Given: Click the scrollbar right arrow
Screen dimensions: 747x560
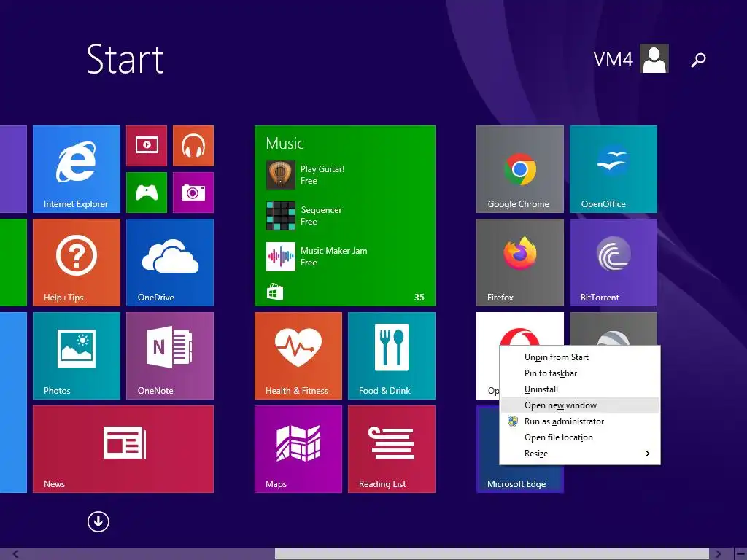Looking at the screenshot, I should [x=719, y=554].
